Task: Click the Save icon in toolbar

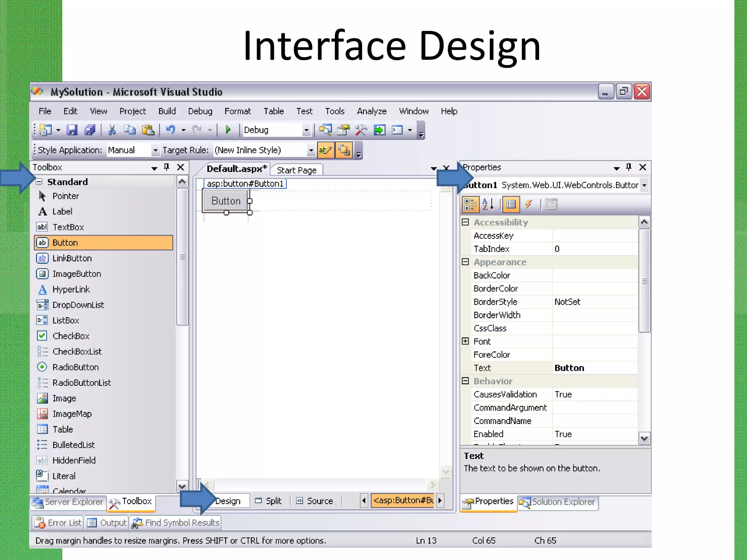Action: pos(72,130)
